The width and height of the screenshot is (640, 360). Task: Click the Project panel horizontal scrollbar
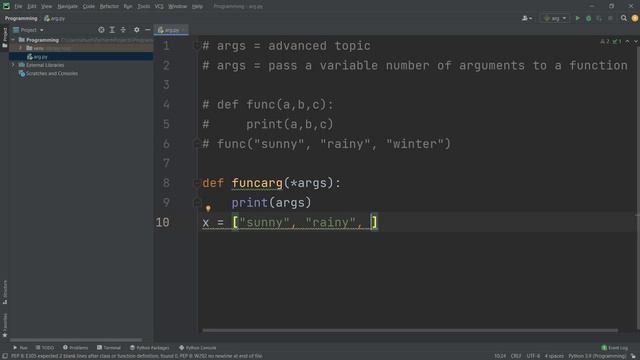click(76, 340)
